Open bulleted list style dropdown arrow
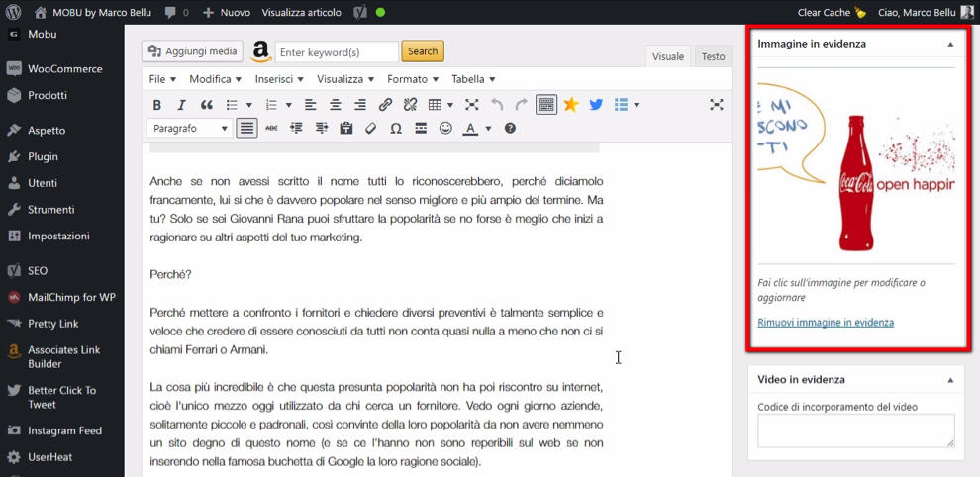The image size is (980, 477). click(249, 104)
